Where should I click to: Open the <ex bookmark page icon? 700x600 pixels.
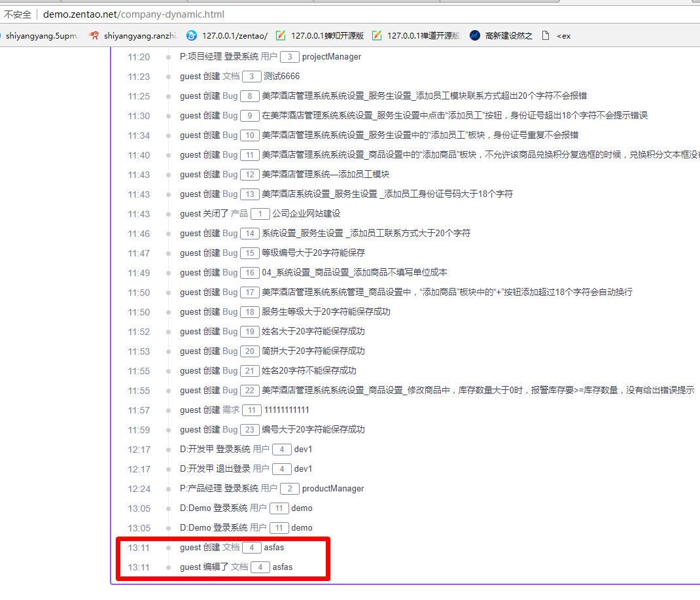click(x=546, y=36)
